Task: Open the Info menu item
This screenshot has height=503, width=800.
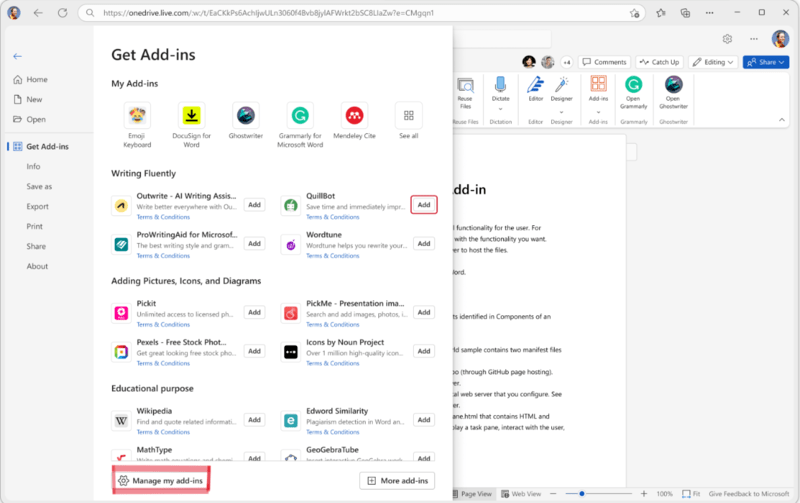Action: [33, 166]
